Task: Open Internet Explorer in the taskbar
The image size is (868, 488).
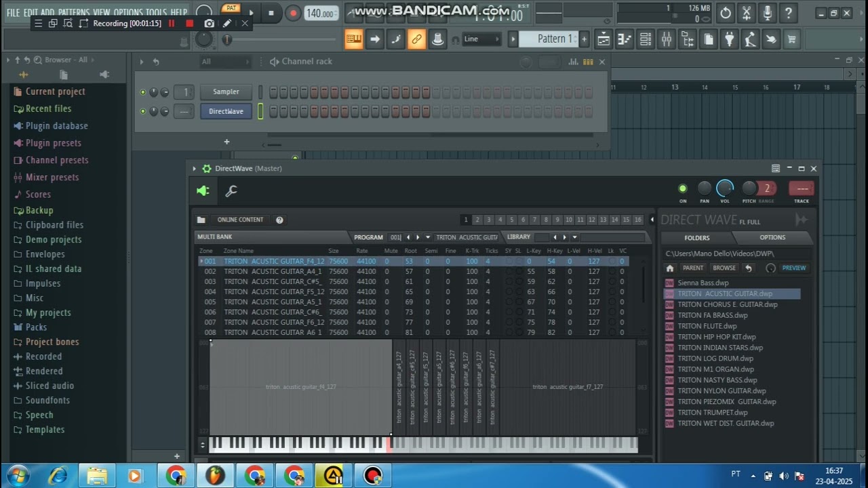Action: pos(58,476)
